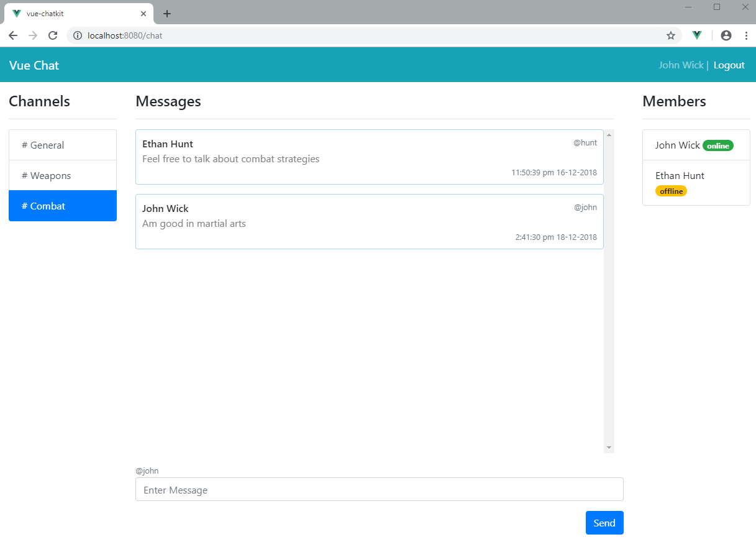Open a new browser tab with the plus icon
The height and width of the screenshot is (542, 756).
tap(166, 13)
